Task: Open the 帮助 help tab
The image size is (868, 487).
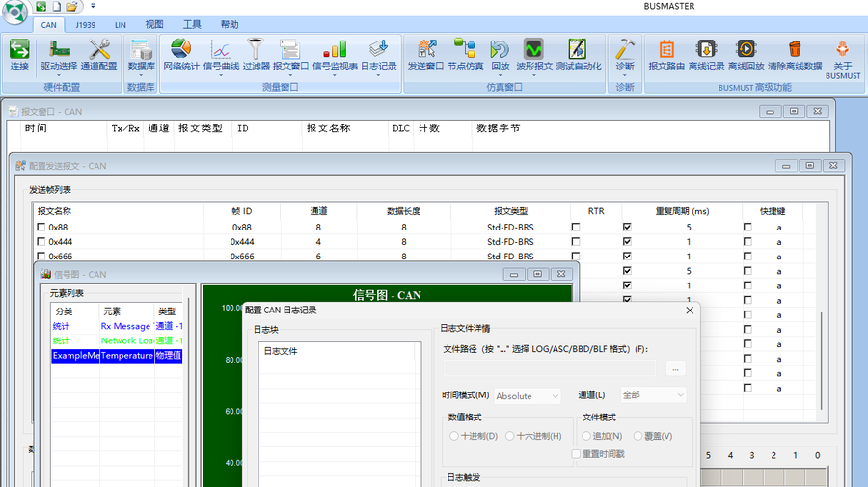Action: 230,25
